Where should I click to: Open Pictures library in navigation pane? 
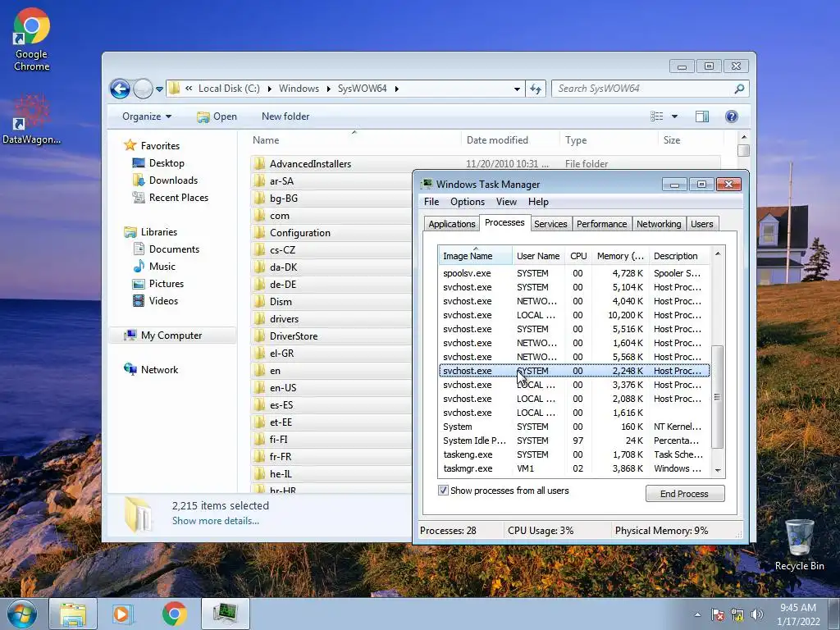pos(158,283)
